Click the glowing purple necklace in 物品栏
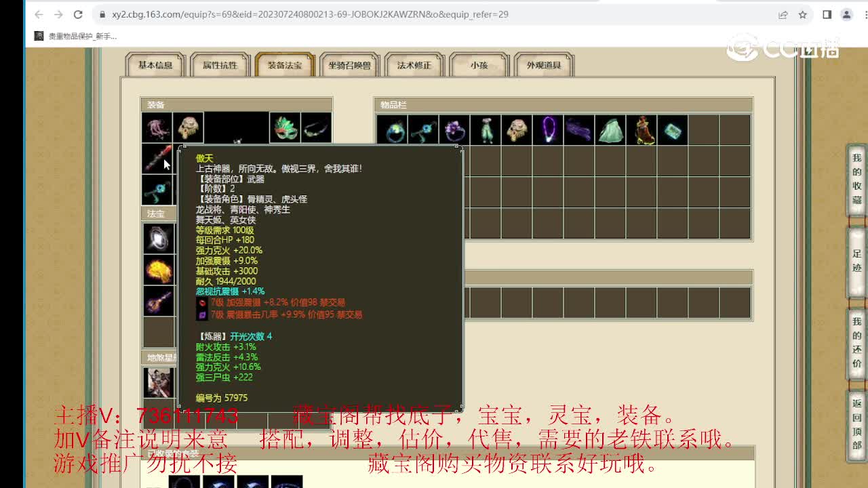Viewport: 868px width, 488px height. tap(548, 130)
